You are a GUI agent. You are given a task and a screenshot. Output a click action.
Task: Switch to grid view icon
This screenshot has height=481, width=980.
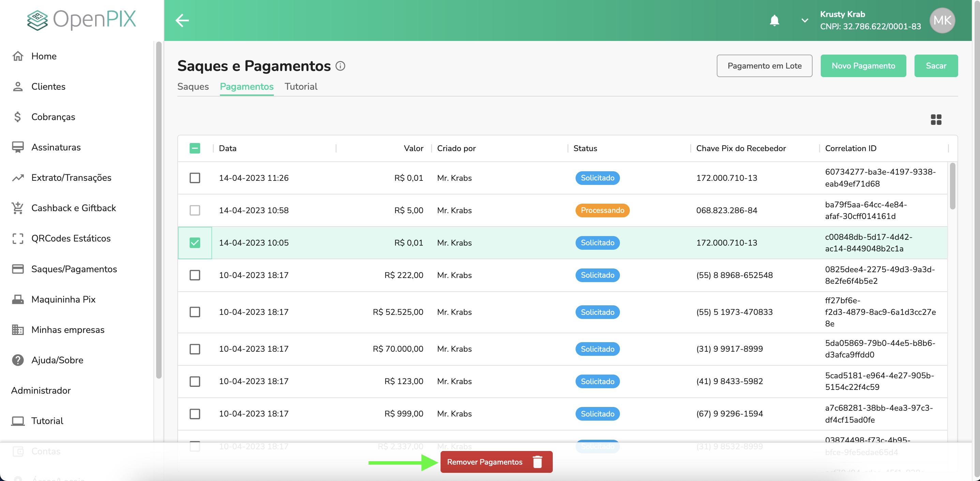pos(936,119)
